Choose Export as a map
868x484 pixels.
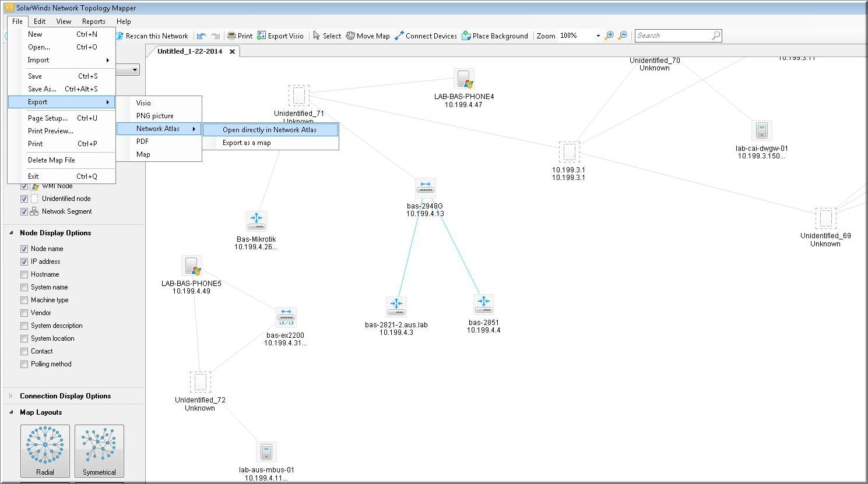pyautogui.click(x=270, y=143)
